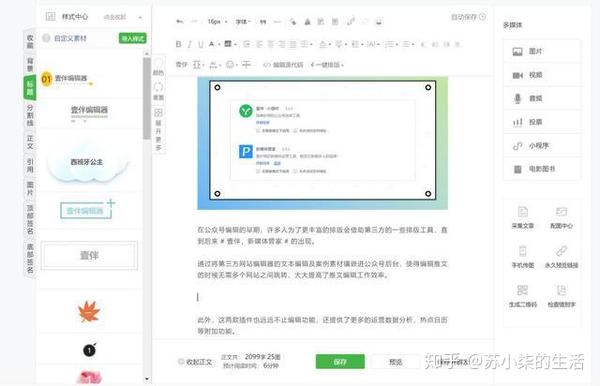The image size is (600, 386).
Task: Click the 导入样式 green button
Action: click(x=132, y=38)
